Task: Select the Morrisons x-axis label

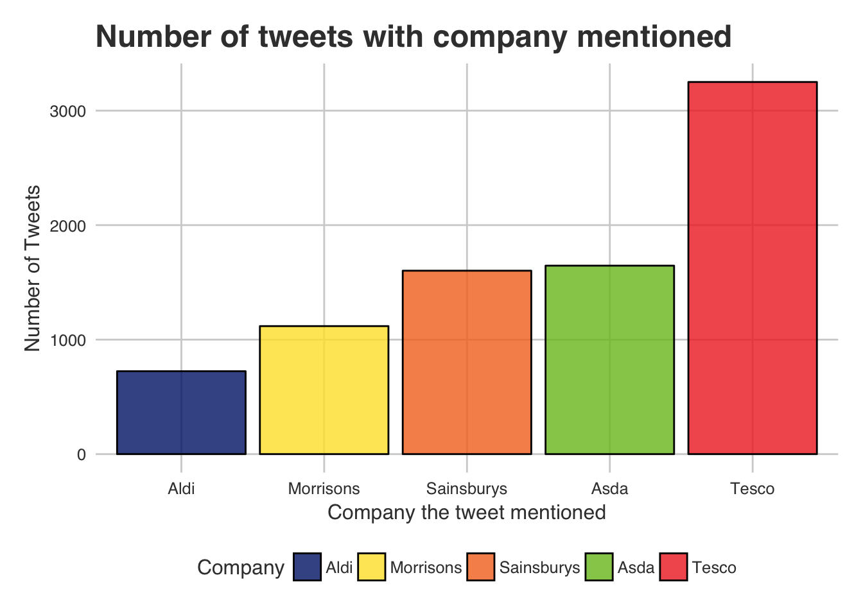Action: point(324,489)
